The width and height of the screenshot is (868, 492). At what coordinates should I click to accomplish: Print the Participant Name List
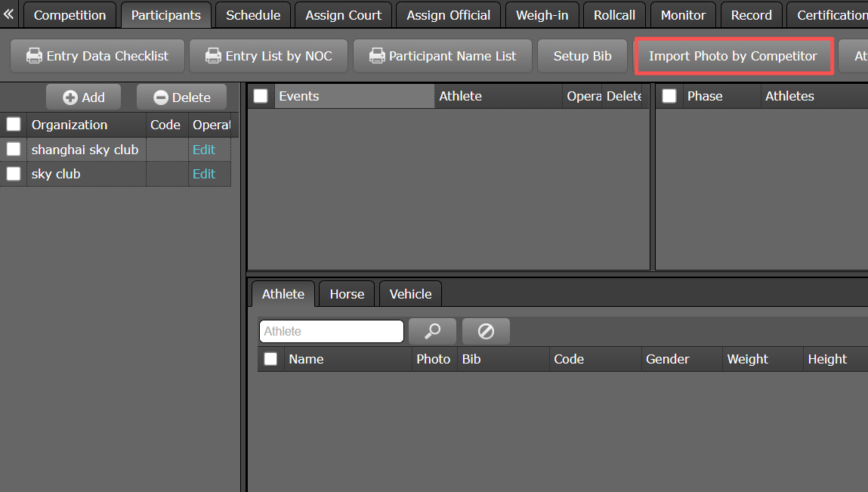(442, 56)
